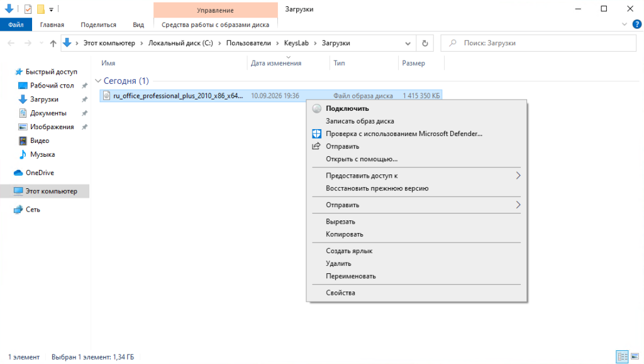The height and width of the screenshot is (364, 644).
Task: Choose Подключить in the context menu
Action: (x=416, y=108)
